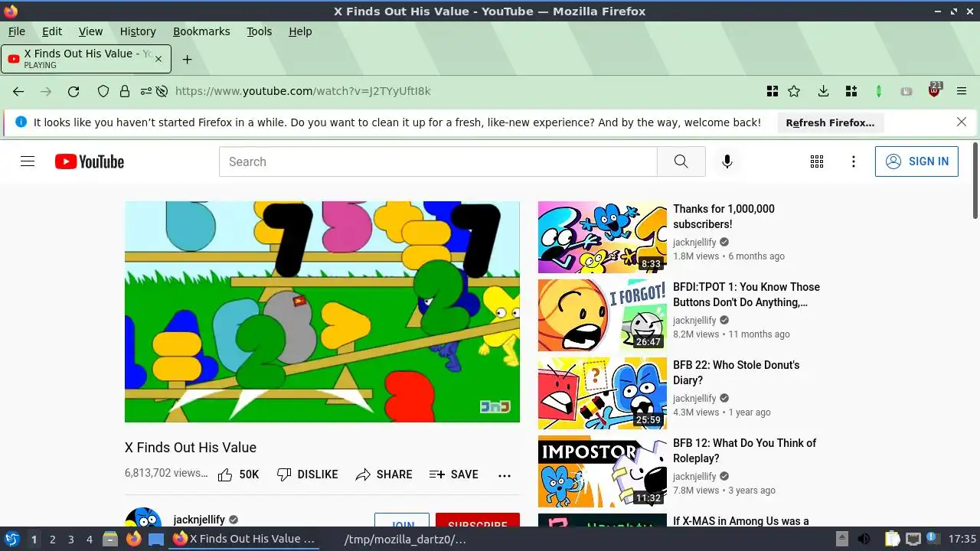Open the View menu
This screenshot has height=551, width=980.
pos(90,31)
